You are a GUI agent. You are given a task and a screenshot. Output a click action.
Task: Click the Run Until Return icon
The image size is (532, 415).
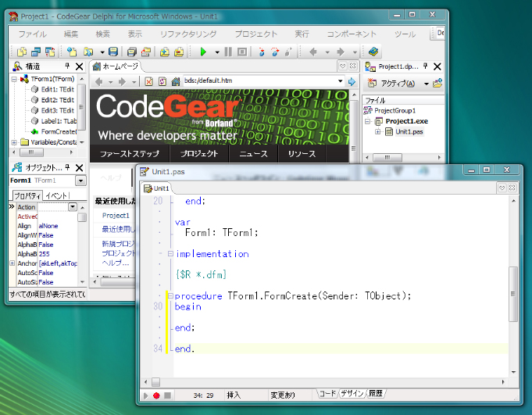tap(288, 52)
